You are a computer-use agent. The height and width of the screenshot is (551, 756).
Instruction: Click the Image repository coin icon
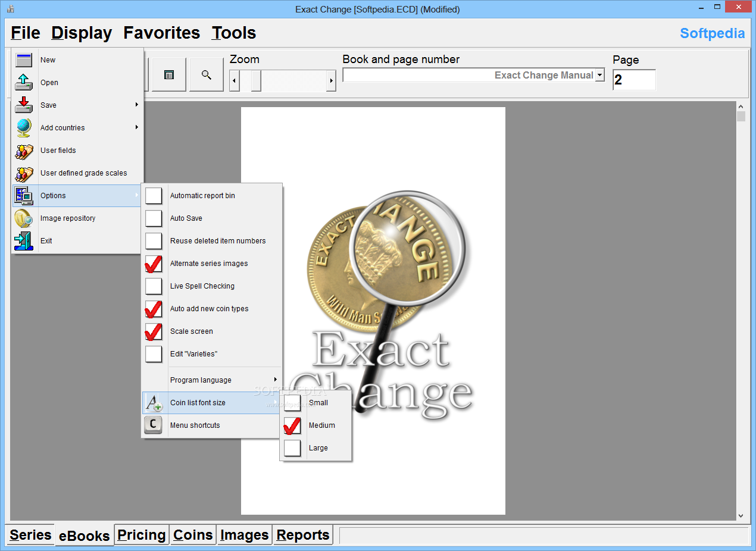click(24, 218)
